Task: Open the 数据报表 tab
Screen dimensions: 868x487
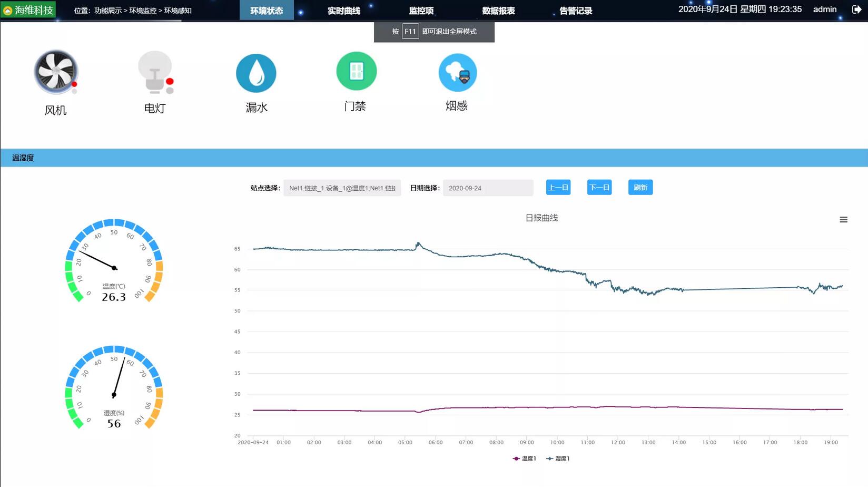Action: (498, 11)
